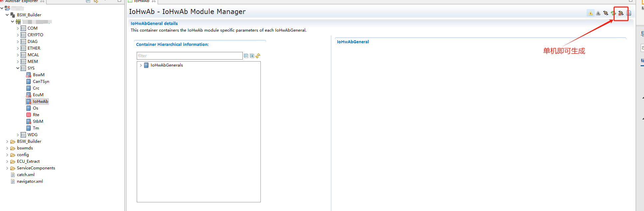
Task: Collapse the SYS module group
Action: click(x=18, y=68)
